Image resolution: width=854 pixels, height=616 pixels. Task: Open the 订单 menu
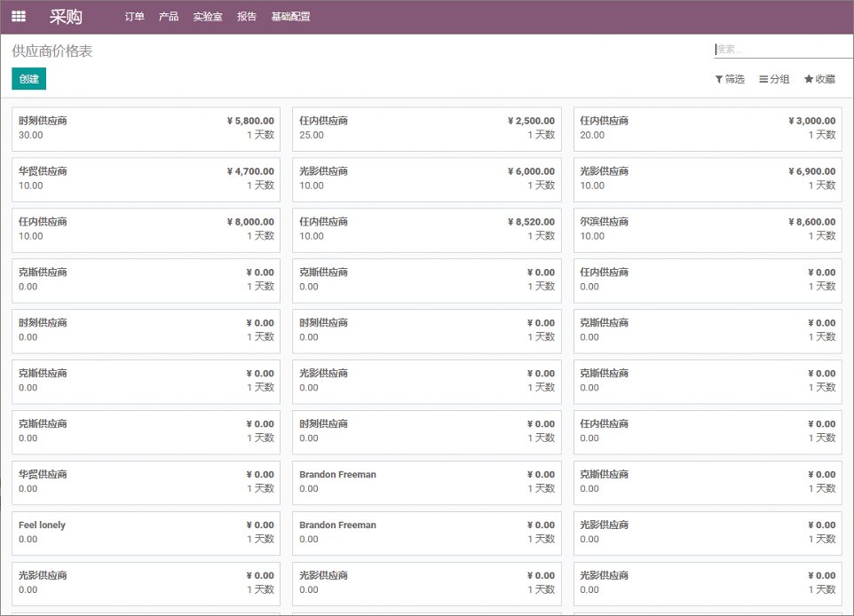[135, 17]
